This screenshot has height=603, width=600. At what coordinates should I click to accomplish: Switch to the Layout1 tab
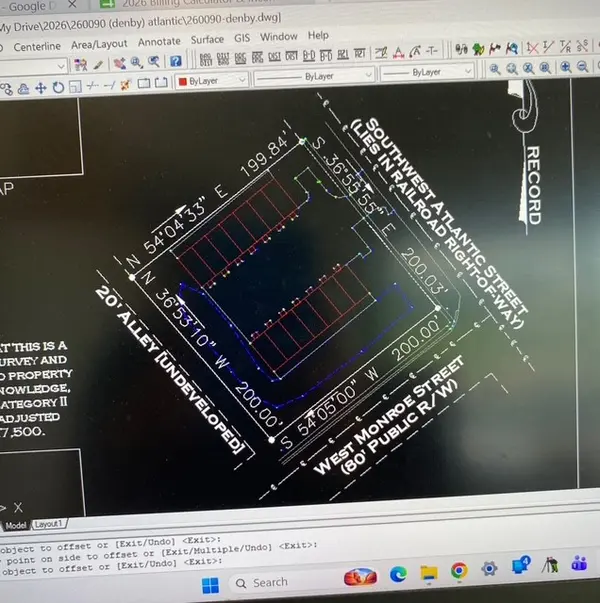coord(48,524)
